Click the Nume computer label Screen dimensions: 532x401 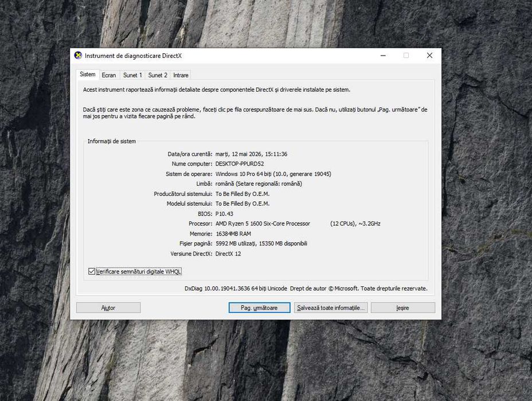[x=192, y=164]
